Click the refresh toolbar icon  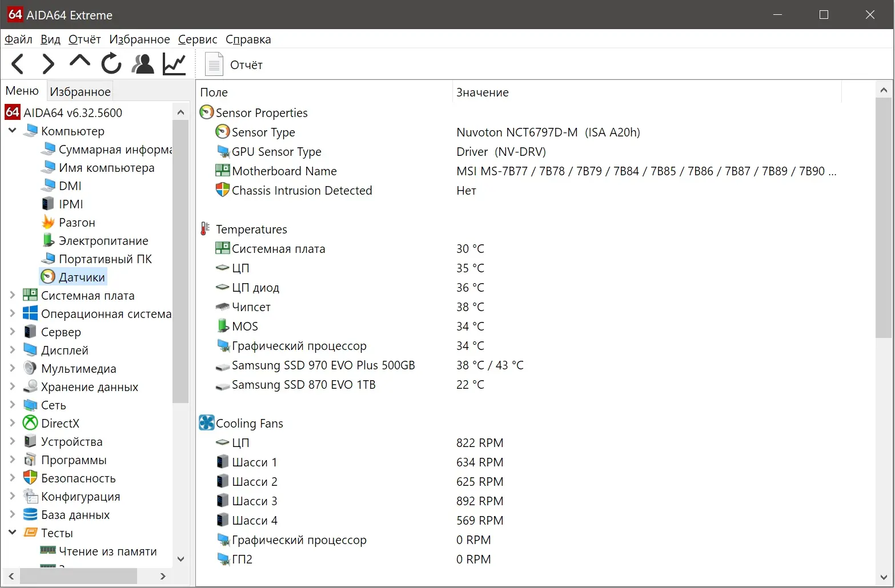[x=111, y=63]
